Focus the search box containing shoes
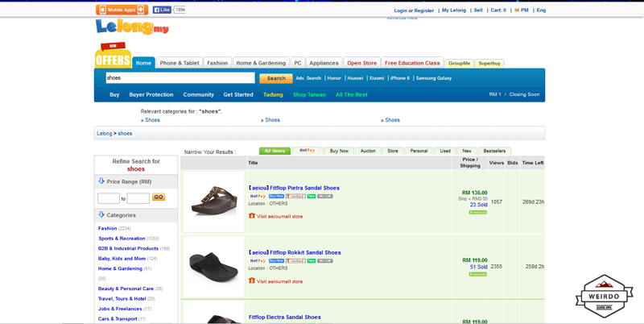Viewport: 644px width, 324px height. tap(180, 78)
